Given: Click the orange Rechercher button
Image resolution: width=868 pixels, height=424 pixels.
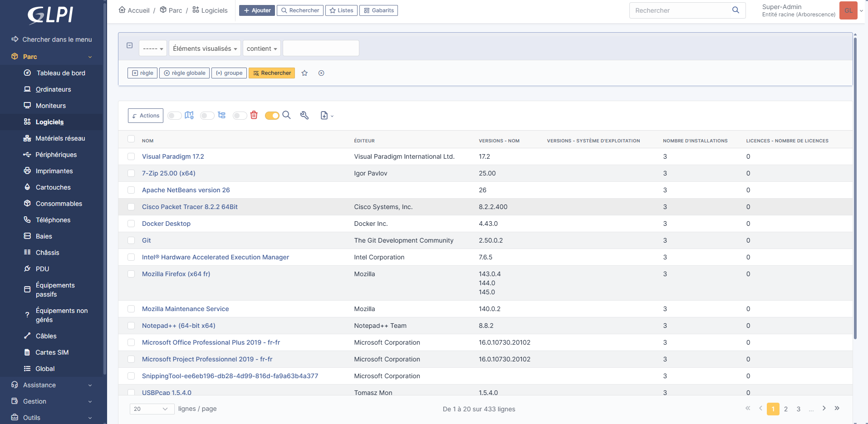Looking at the screenshot, I should coord(272,73).
